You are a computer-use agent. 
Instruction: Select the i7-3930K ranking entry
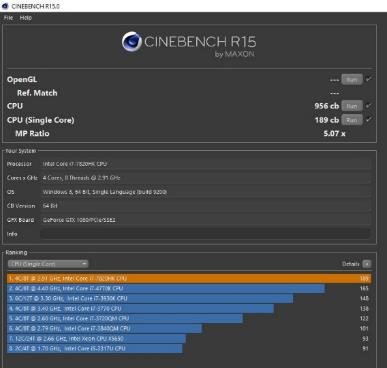point(150,299)
